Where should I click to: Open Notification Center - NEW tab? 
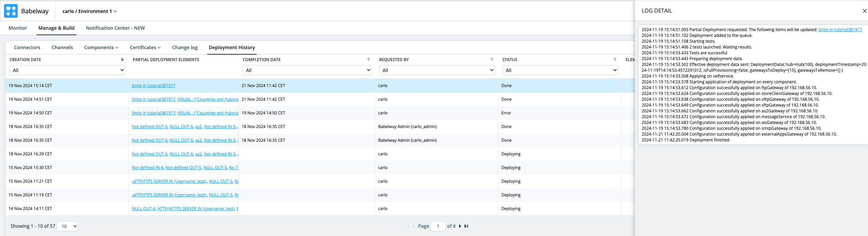[115, 28]
